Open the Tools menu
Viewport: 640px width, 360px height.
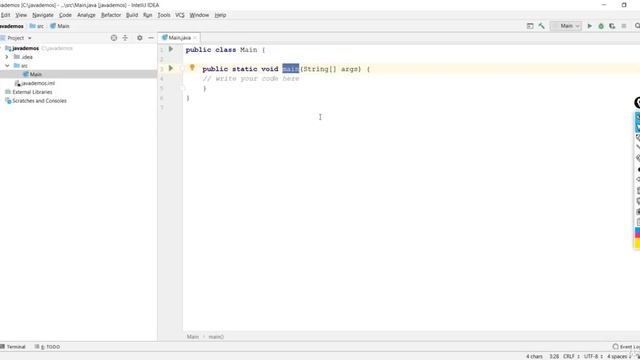pyautogui.click(x=164, y=15)
